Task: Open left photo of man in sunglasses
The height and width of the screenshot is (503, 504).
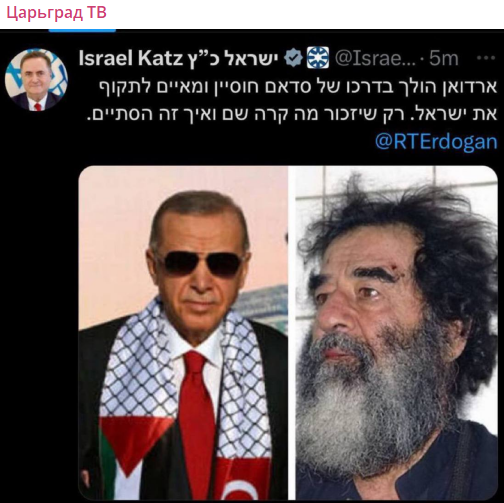Action: tap(183, 333)
